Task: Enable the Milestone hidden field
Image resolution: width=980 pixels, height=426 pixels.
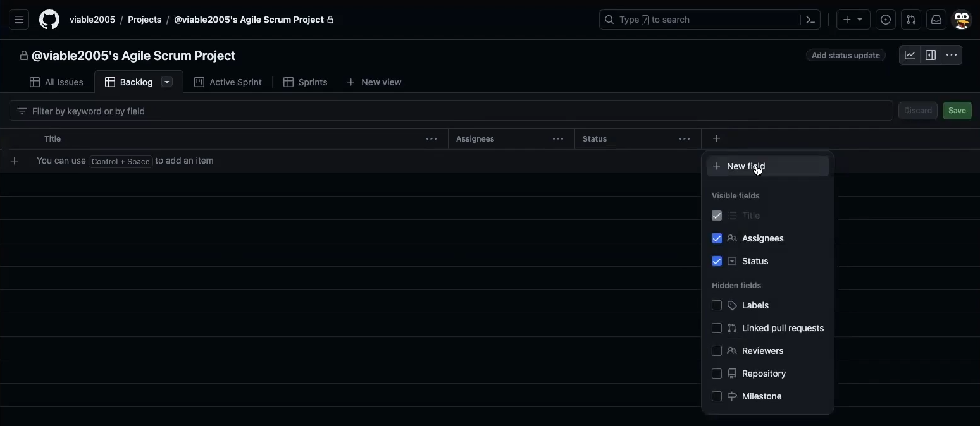Action: click(717, 396)
